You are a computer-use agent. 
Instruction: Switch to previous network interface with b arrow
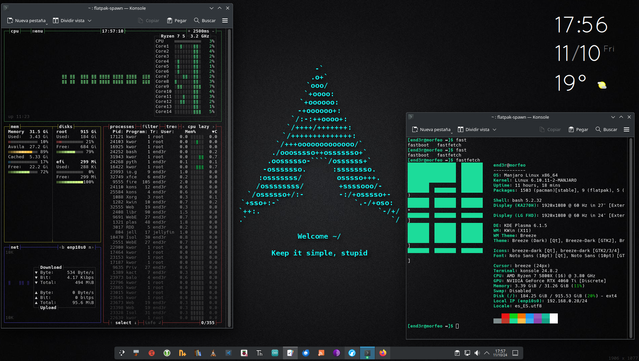coord(62,247)
